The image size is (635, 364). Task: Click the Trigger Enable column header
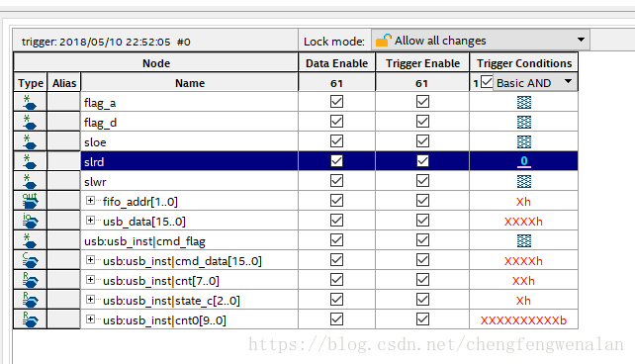click(x=422, y=63)
